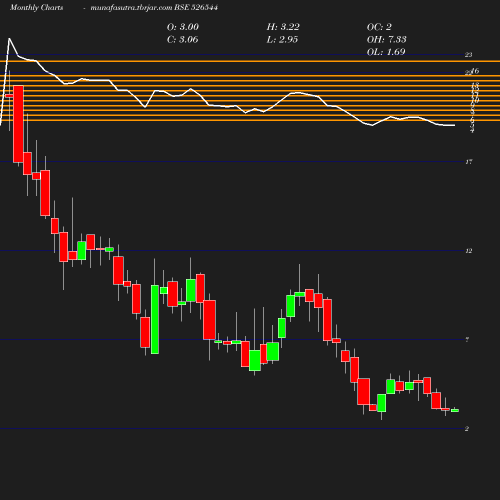
Task: Click the price axis label 17
Action: click(469, 162)
